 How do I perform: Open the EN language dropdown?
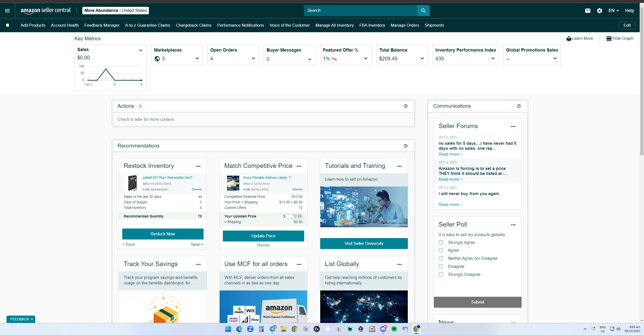(614, 11)
